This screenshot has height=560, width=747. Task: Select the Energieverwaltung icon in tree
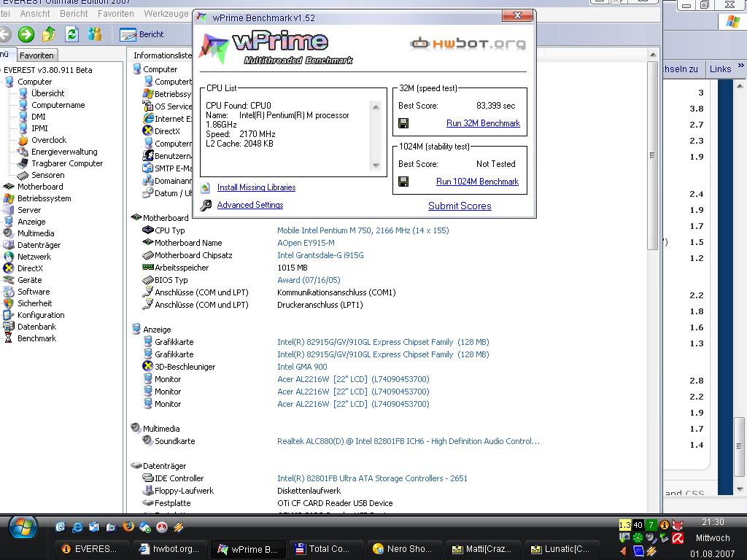pos(23,152)
